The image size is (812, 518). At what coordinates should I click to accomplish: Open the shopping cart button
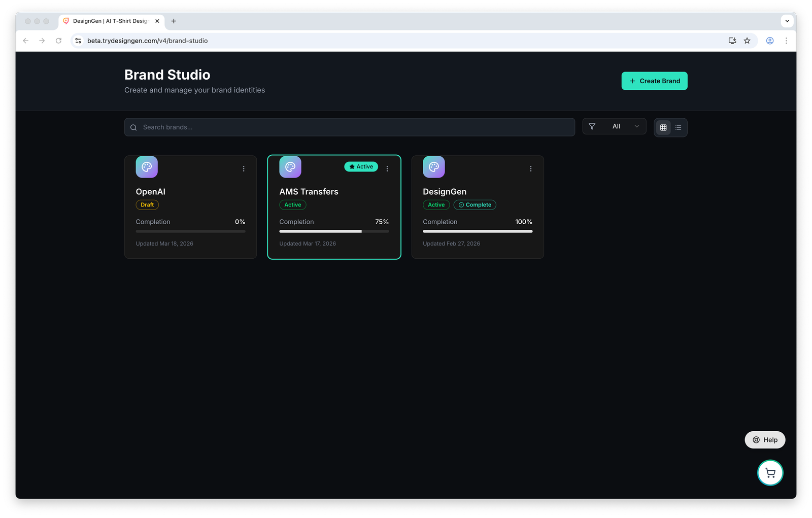770,473
